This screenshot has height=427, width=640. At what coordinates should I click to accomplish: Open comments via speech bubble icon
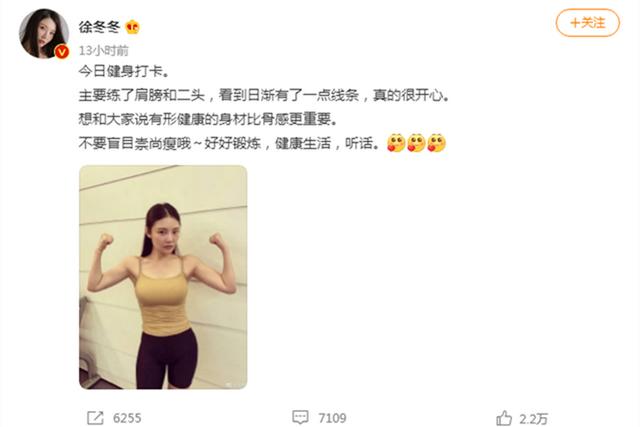300,417
